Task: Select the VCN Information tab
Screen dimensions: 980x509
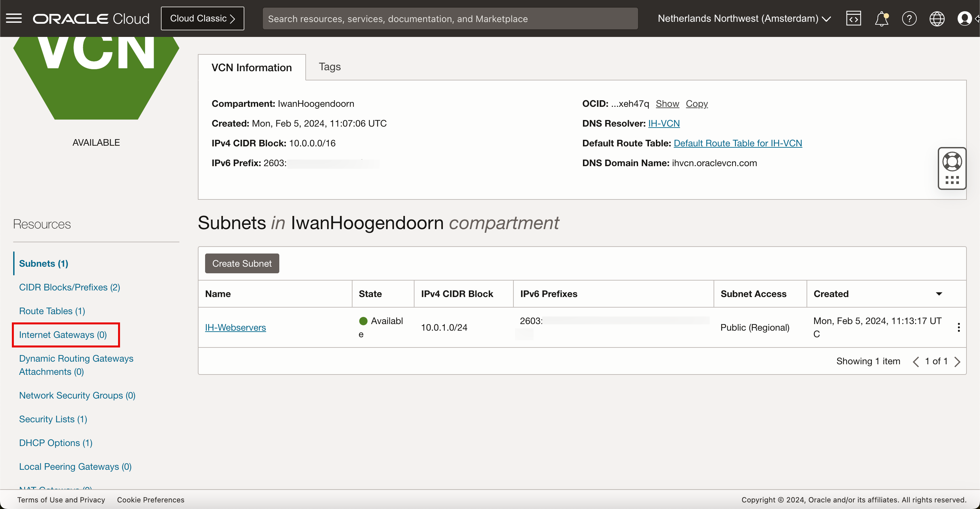Action: [x=252, y=67]
